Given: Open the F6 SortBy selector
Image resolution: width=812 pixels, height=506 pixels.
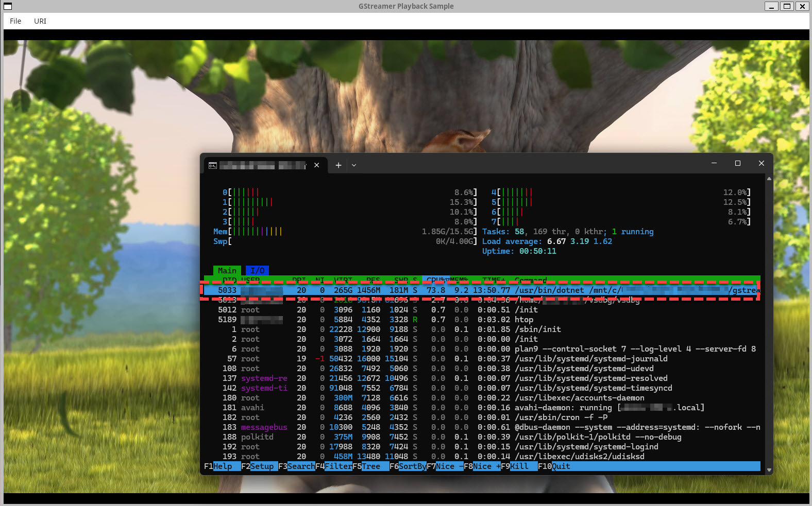Looking at the screenshot, I should click(x=412, y=466).
